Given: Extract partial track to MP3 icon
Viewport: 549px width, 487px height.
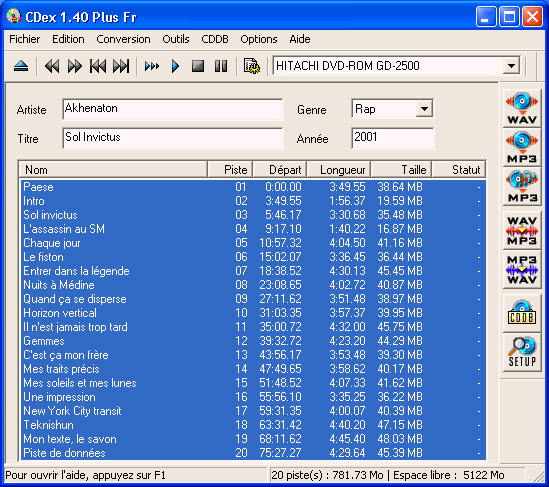Looking at the screenshot, I should pyautogui.click(x=522, y=186).
